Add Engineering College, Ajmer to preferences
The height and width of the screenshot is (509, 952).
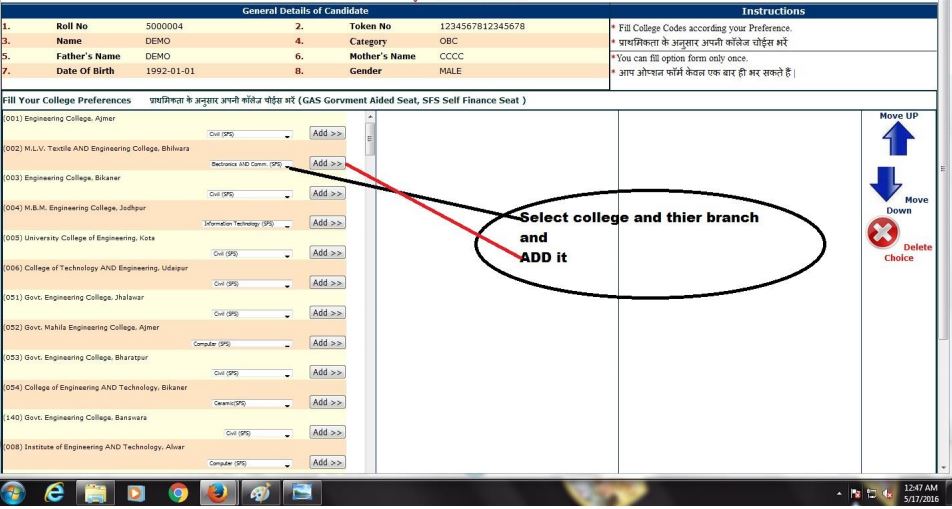[x=327, y=133]
